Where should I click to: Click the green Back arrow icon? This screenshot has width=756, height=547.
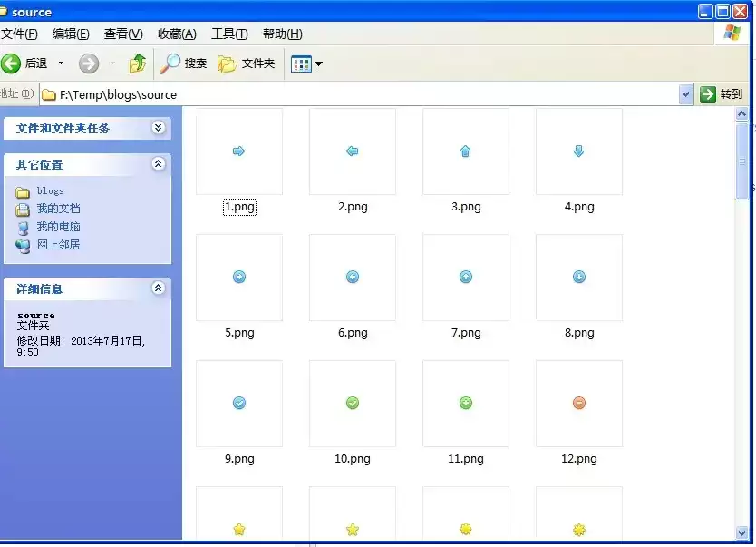(x=11, y=63)
